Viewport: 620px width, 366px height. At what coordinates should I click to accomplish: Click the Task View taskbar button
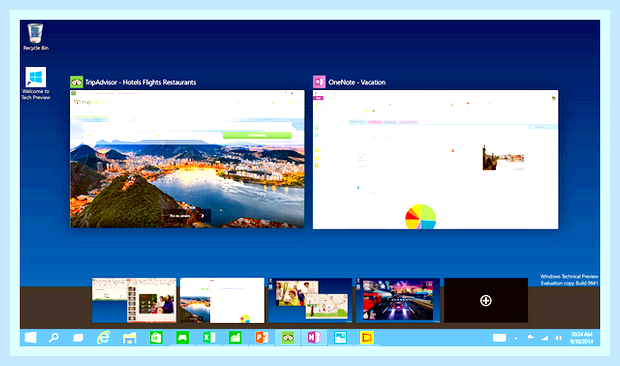(x=78, y=338)
